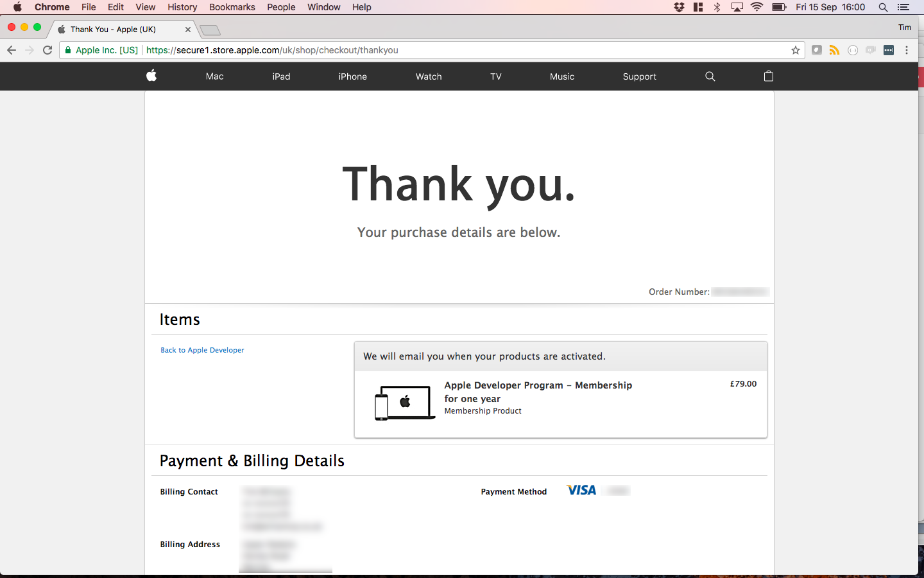Screen dimensions: 924x578
Task: Click the Apple logo in site navigation
Action: coord(151,76)
